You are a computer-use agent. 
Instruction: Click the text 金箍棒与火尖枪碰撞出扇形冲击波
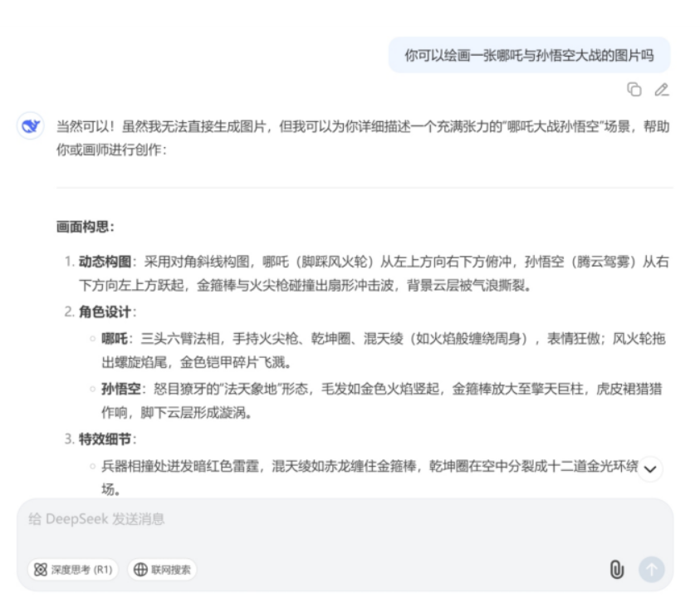pyautogui.click(x=296, y=285)
